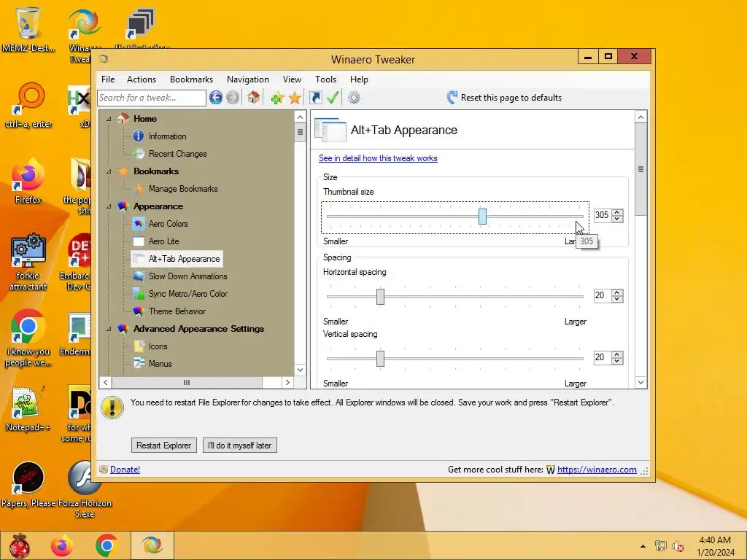Go to the Home page house icon
Image resolution: width=747 pixels, height=560 pixels.
click(x=253, y=98)
